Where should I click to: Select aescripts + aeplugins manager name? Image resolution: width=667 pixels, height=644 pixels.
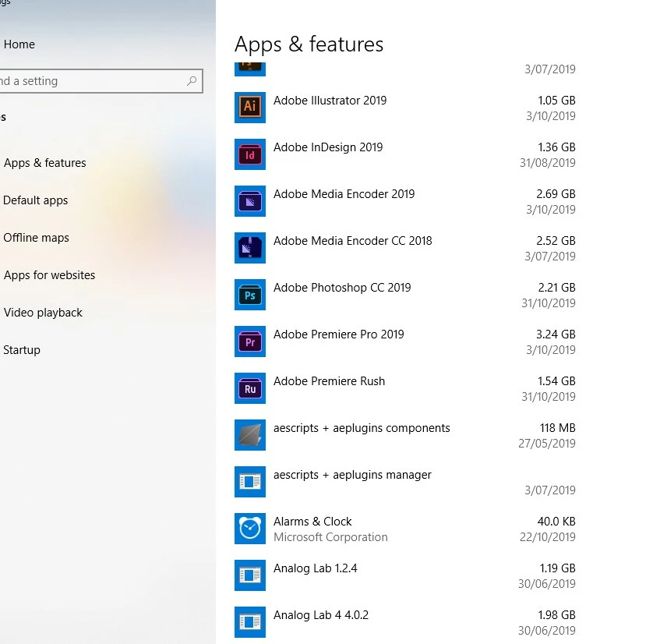tap(352, 475)
